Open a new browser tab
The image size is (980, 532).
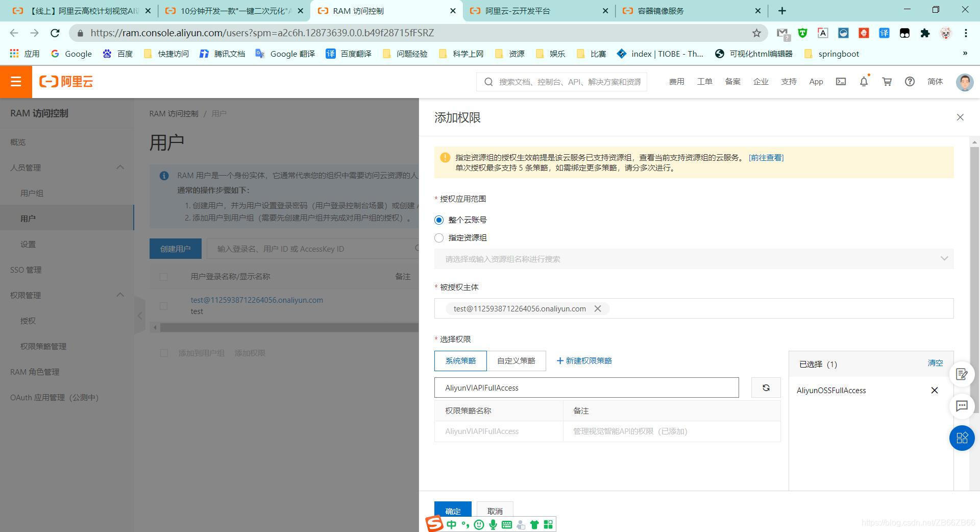[782, 11]
